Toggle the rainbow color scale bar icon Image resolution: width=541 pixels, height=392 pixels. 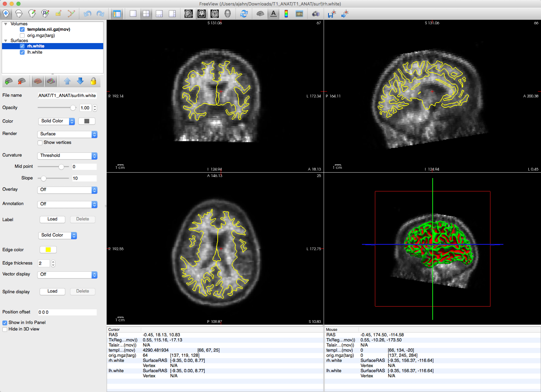pos(286,14)
